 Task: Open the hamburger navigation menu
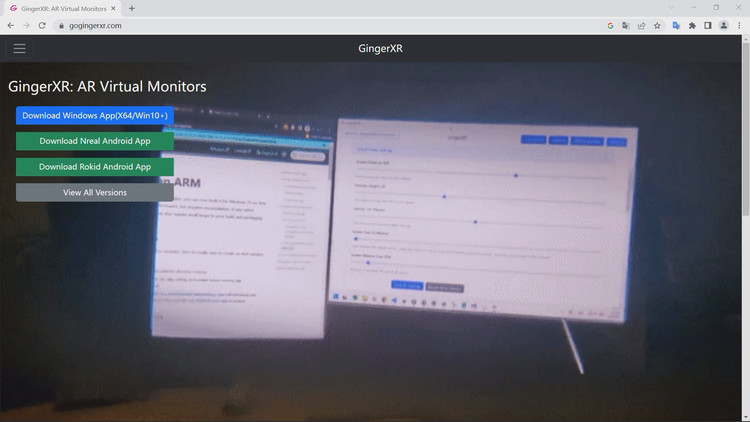(x=20, y=48)
